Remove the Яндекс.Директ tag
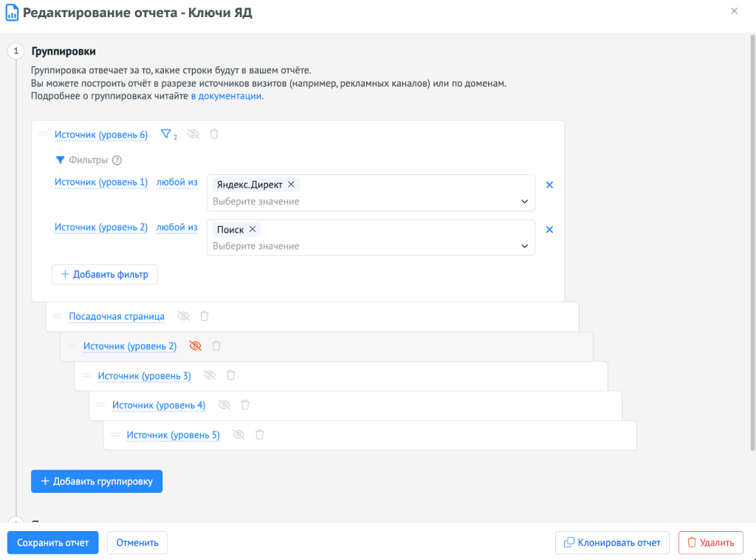 291,185
